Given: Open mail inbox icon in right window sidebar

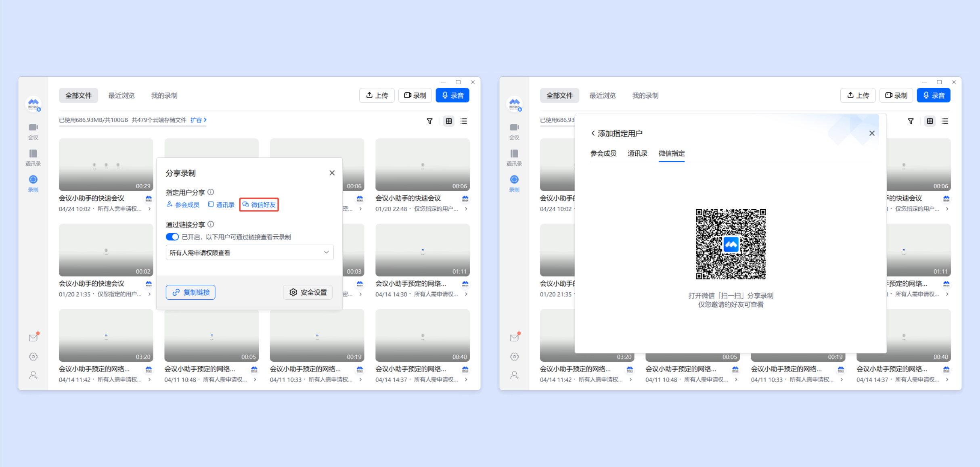Looking at the screenshot, I should (x=515, y=338).
